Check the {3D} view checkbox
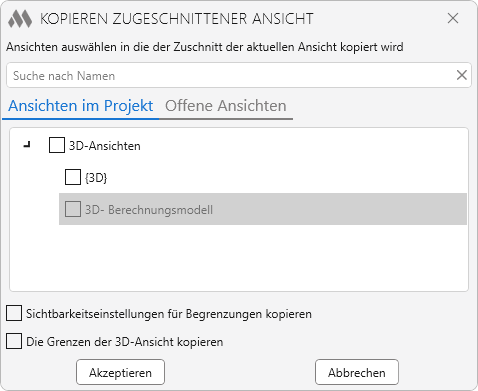The image size is (478, 391). [x=73, y=177]
